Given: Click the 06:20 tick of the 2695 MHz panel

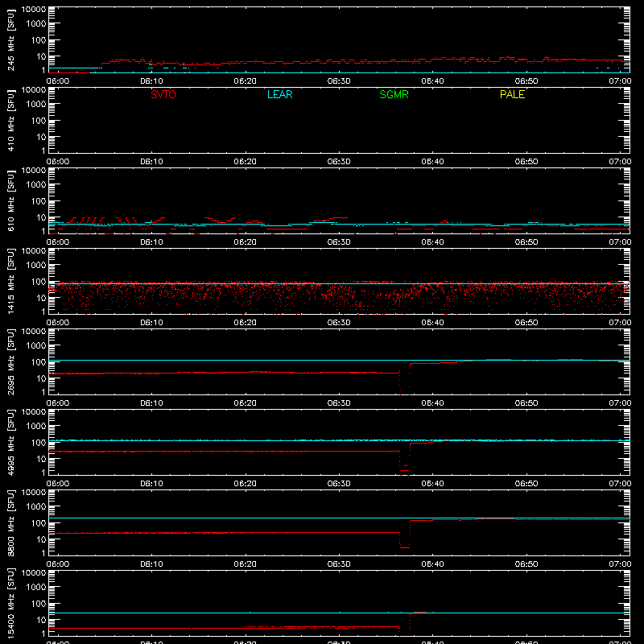Looking at the screenshot, I should click(246, 403).
